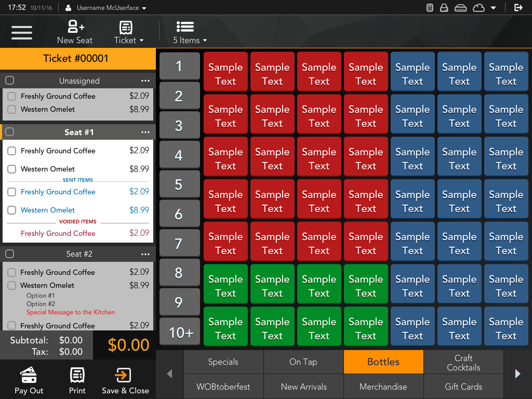The width and height of the screenshot is (532, 399).
Task: Select the Bottles category tab
Action: (383, 362)
